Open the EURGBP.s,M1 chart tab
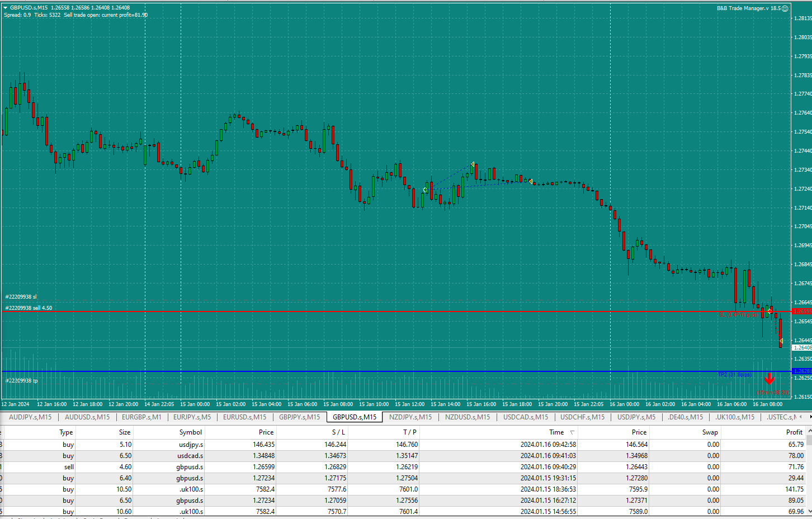 point(141,417)
